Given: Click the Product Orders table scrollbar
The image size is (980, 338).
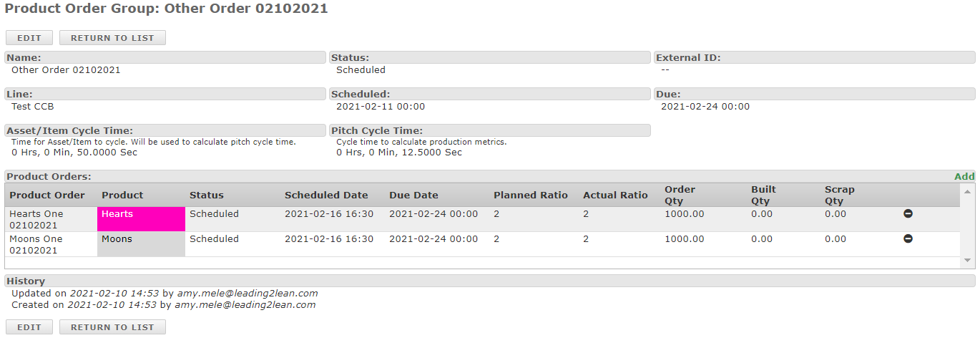Looking at the screenshot, I should pos(967,226).
